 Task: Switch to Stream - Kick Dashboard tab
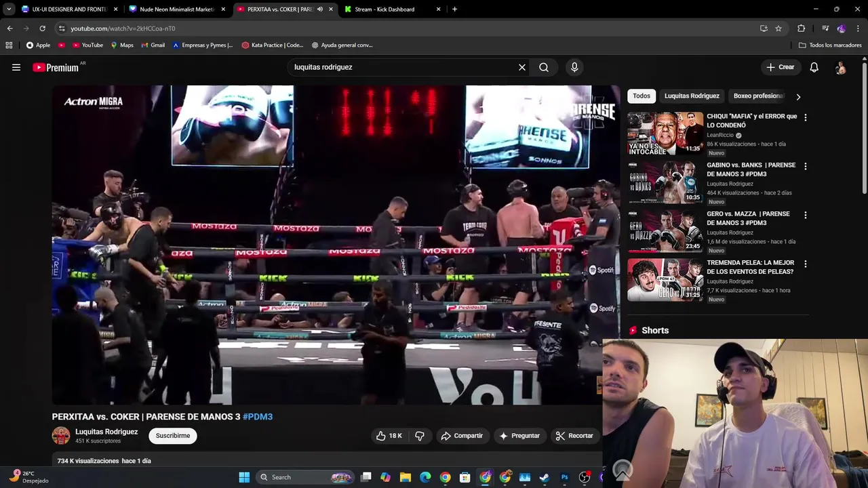point(392,9)
